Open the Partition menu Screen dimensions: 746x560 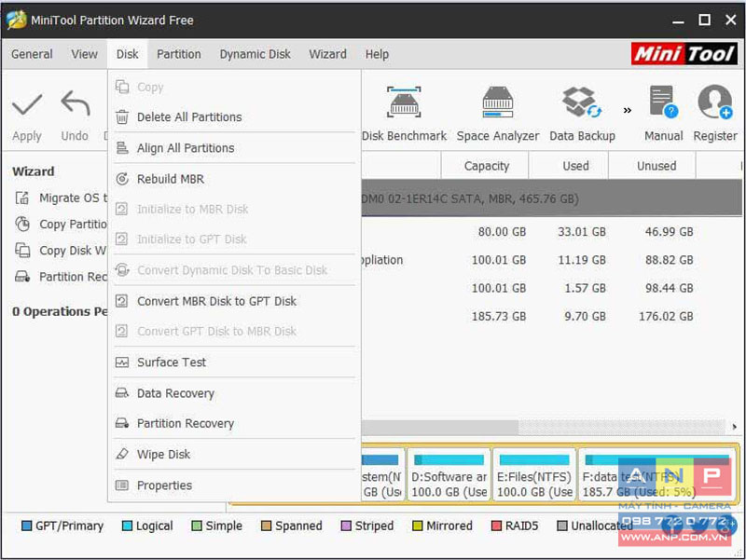179,54
